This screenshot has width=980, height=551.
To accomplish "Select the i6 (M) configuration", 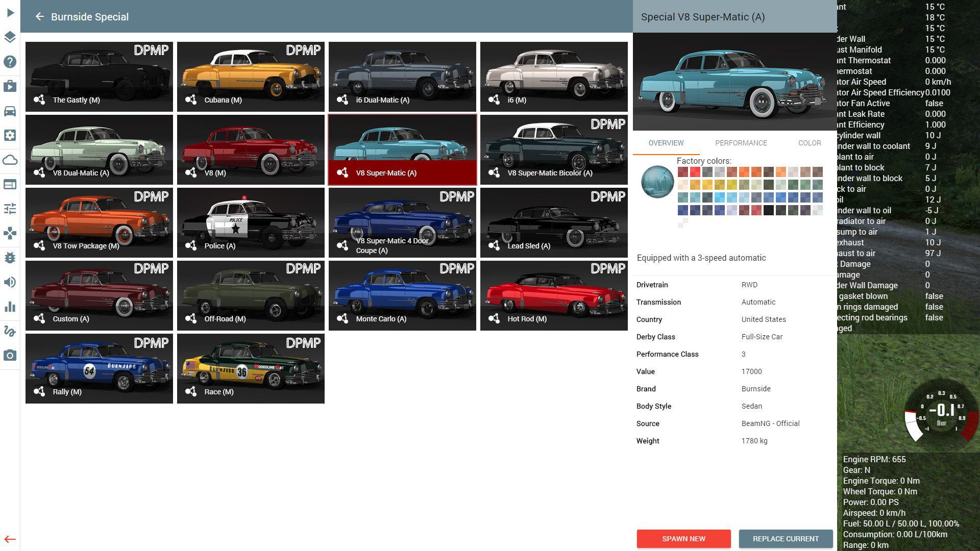I will 554,77.
